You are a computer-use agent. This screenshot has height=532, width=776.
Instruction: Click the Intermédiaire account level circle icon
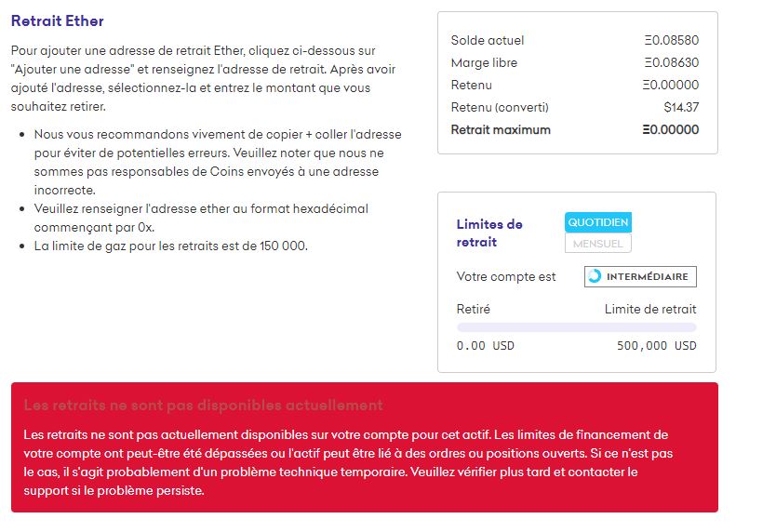pos(595,277)
